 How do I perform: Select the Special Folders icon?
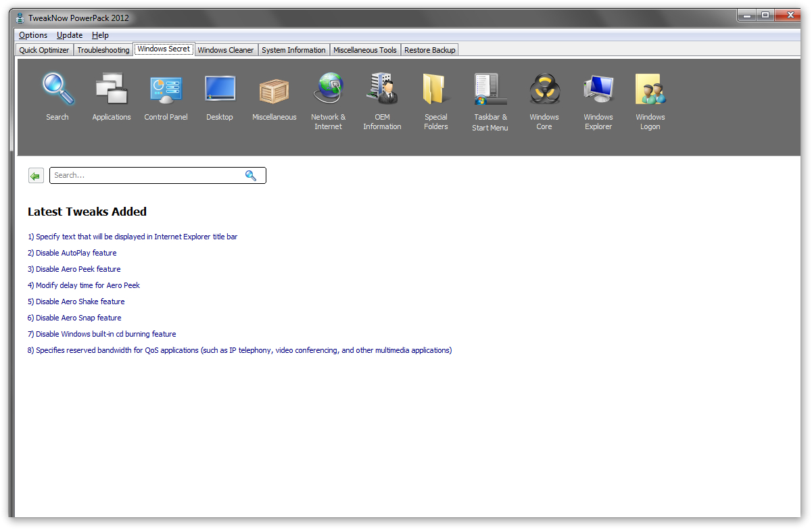[x=436, y=89]
